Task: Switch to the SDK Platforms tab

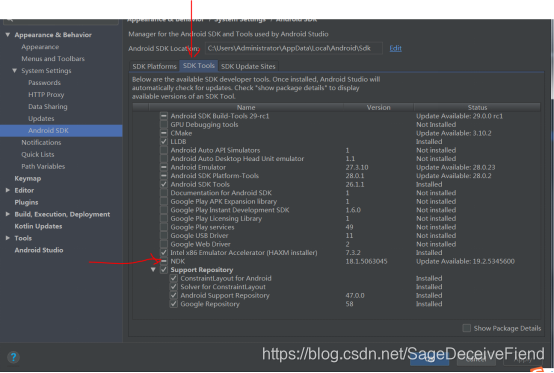Action: (154, 66)
